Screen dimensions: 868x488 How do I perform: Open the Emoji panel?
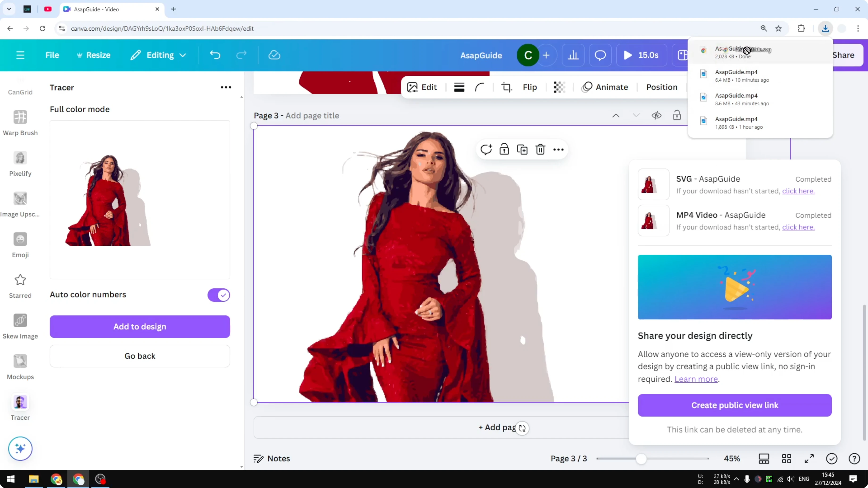click(x=20, y=245)
